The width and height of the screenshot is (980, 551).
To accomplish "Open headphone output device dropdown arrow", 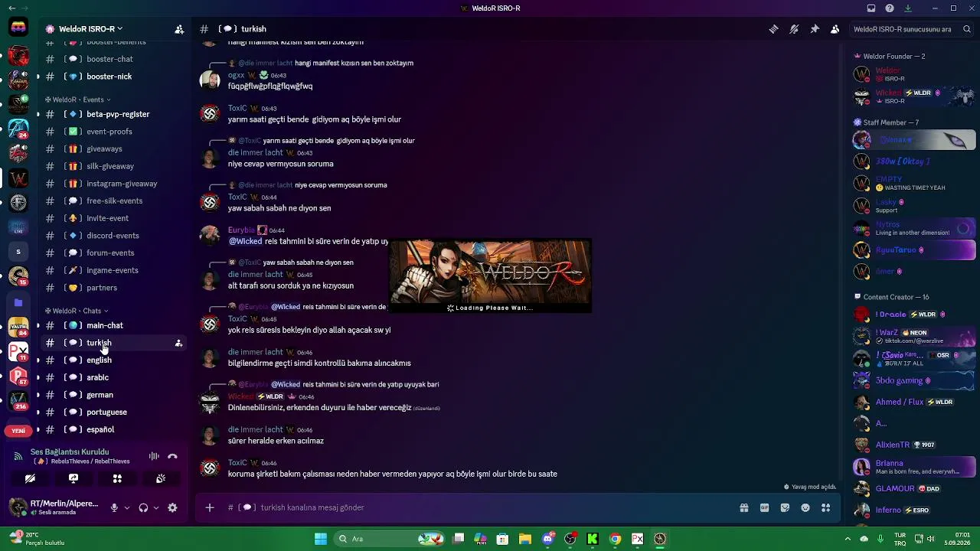I will point(156,507).
